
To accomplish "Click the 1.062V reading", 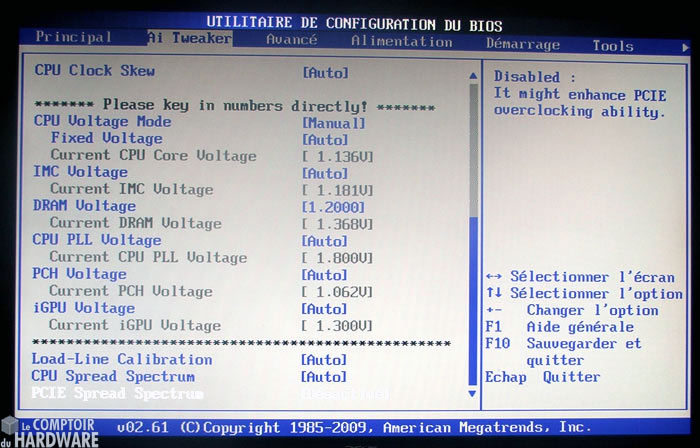I will (337, 292).
